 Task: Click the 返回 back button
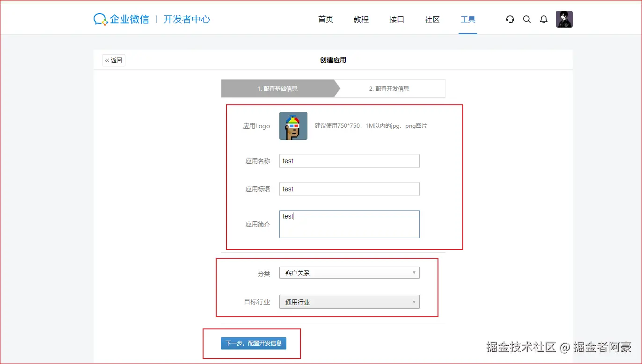[x=114, y=60]
